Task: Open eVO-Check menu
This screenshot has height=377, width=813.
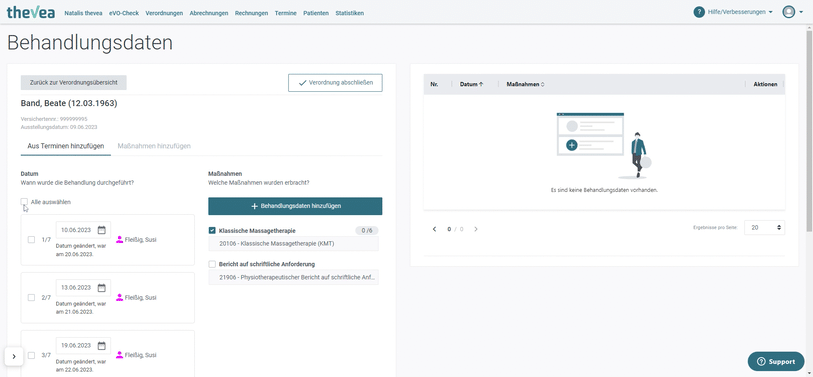Action: pos(124,13)
